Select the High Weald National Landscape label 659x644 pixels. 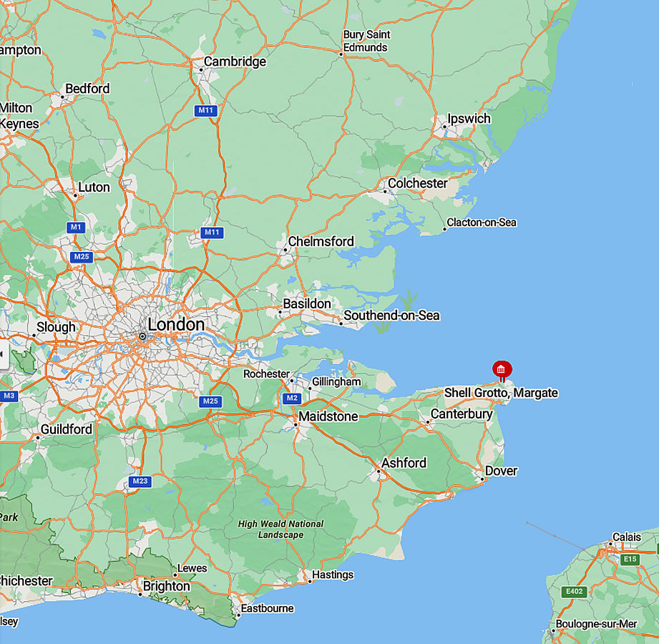[280, 530]
